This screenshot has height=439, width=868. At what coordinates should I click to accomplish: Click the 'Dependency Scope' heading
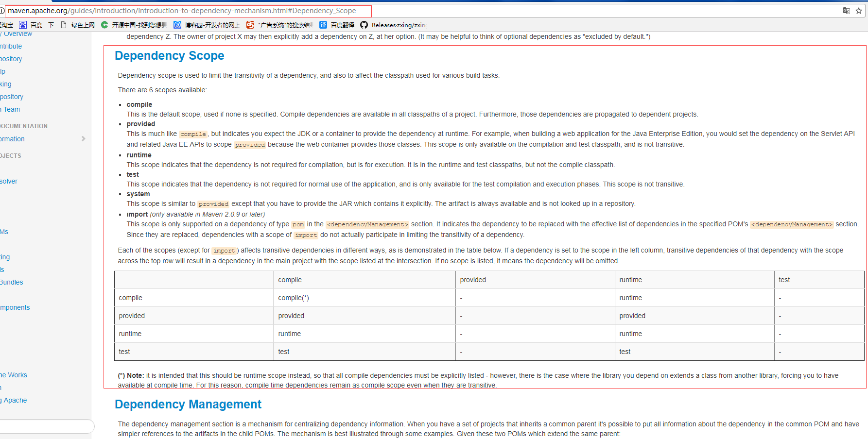(169, 56)
